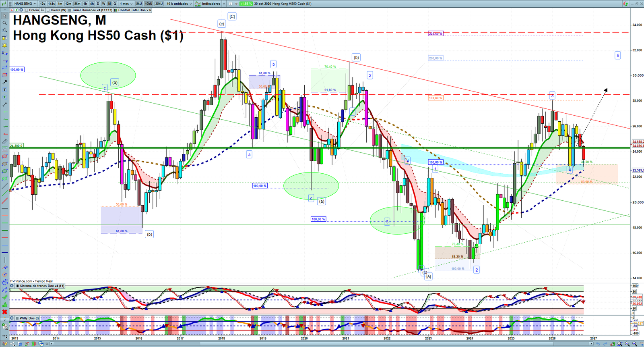Click the share icon in bottom toolbar
The width and height of the screenshot is (644, 347).
12,344
